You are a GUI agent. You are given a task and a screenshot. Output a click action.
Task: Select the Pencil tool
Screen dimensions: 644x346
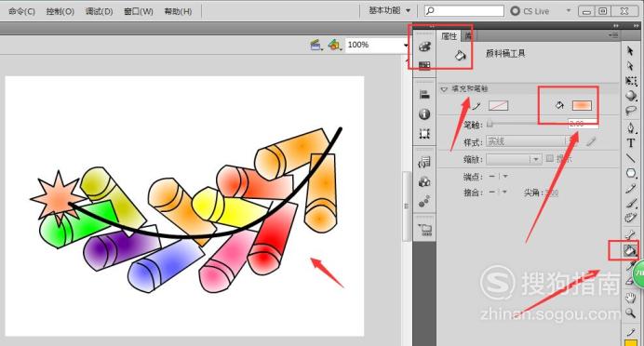click(630, 189)
